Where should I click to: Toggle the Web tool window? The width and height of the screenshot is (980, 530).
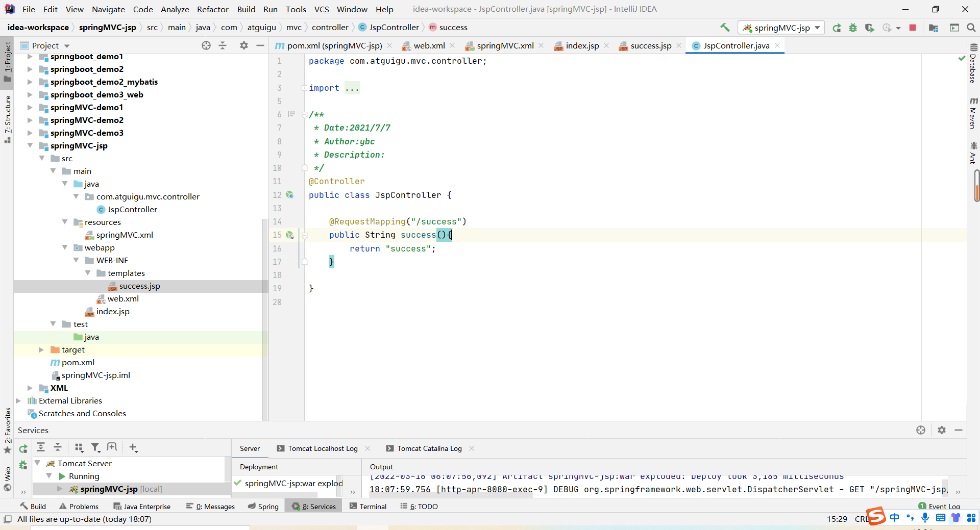click(x=7, y=478)
